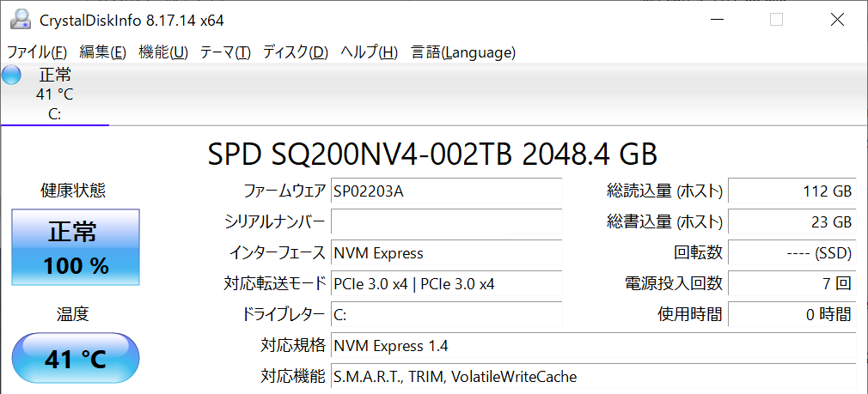Click the 健康状態 label
This screenshot has width=868, height=394.
pos(73,191)
